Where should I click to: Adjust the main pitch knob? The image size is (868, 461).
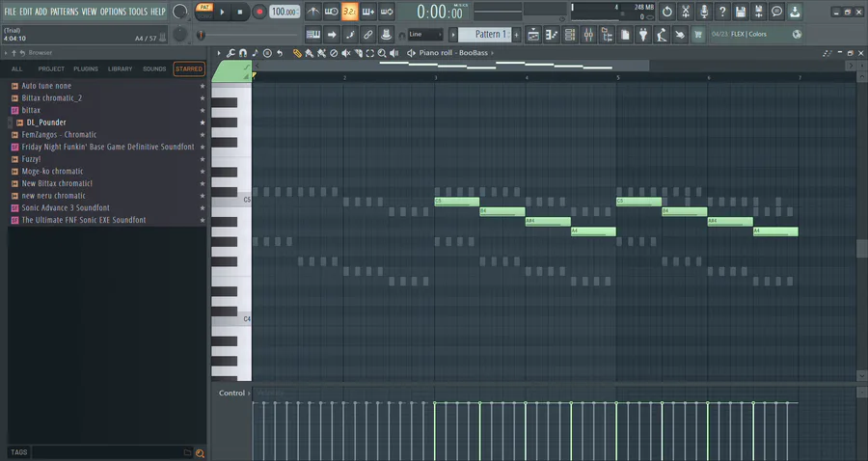179,35
